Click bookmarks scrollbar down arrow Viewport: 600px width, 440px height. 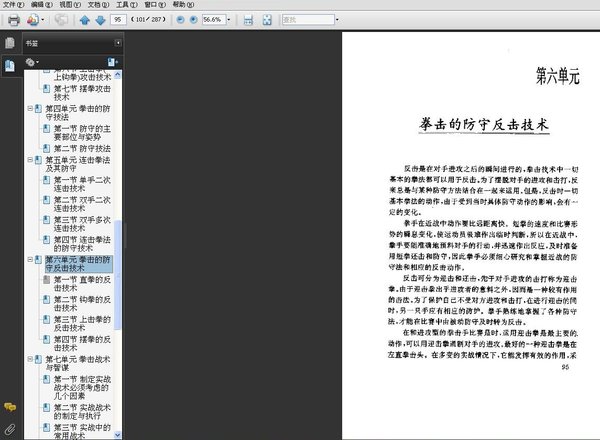(x=117, y=435)
